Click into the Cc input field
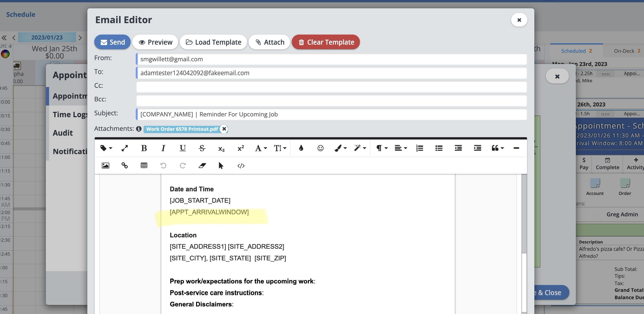 coord(331,87)
